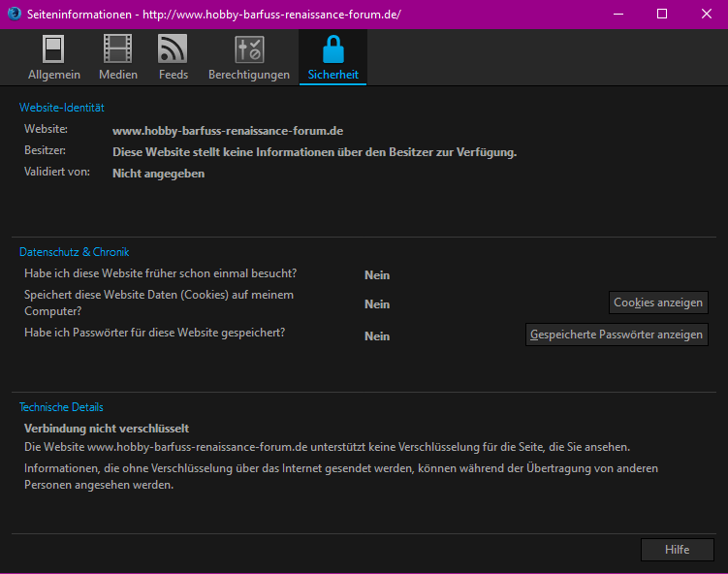Switch to the Berechtigungen tab label
The height and width of the screenshot is (574, 728).
tap(249, 75)
